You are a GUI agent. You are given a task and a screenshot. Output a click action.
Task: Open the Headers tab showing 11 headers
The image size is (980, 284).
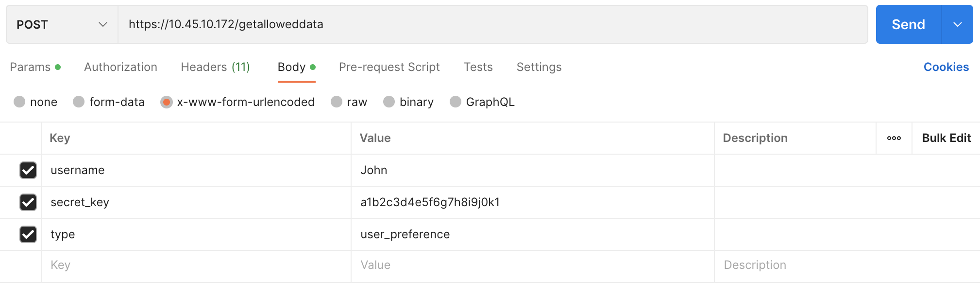[x=215, y=67]
